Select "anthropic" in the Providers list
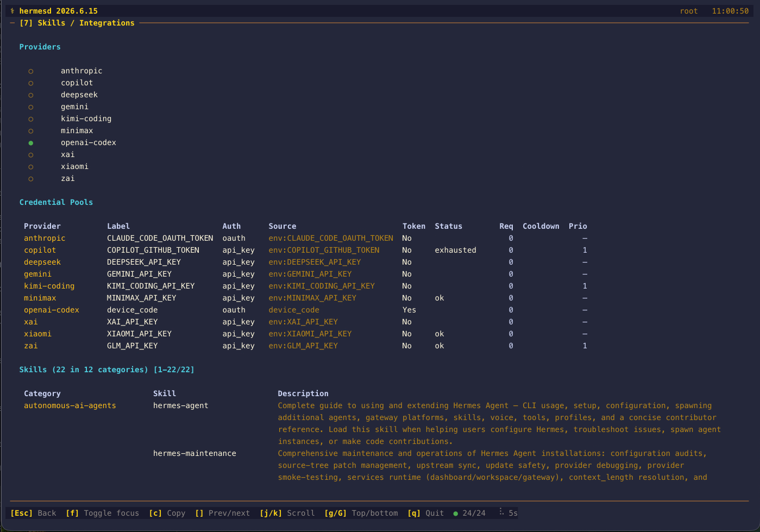Screen dimensions: 760x532 tap(81, 71)
